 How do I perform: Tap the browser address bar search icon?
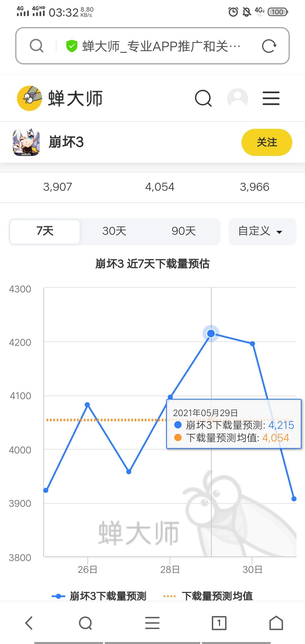(x=37, y=46)
